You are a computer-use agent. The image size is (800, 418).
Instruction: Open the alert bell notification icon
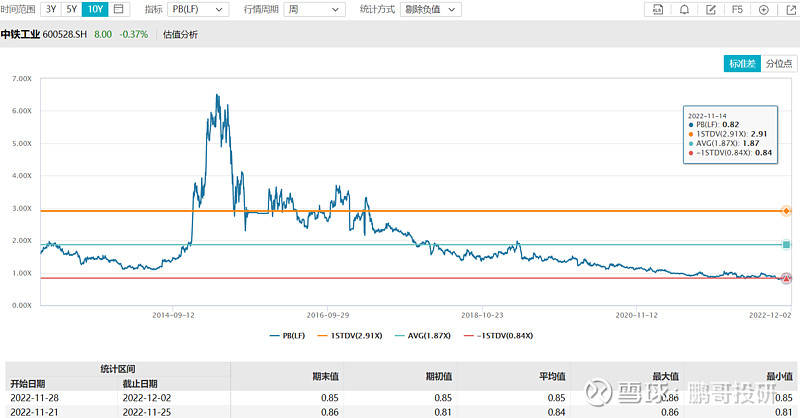[x=684, y=9]
